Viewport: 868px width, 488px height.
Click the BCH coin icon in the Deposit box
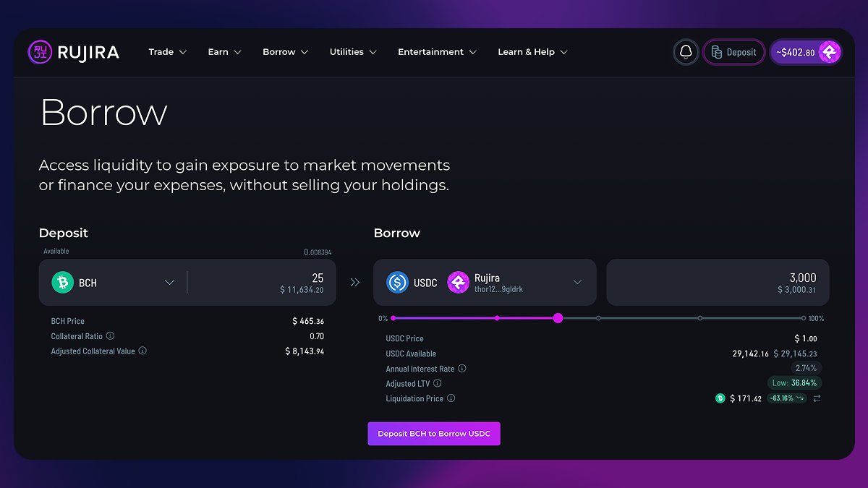pos(63,283)
